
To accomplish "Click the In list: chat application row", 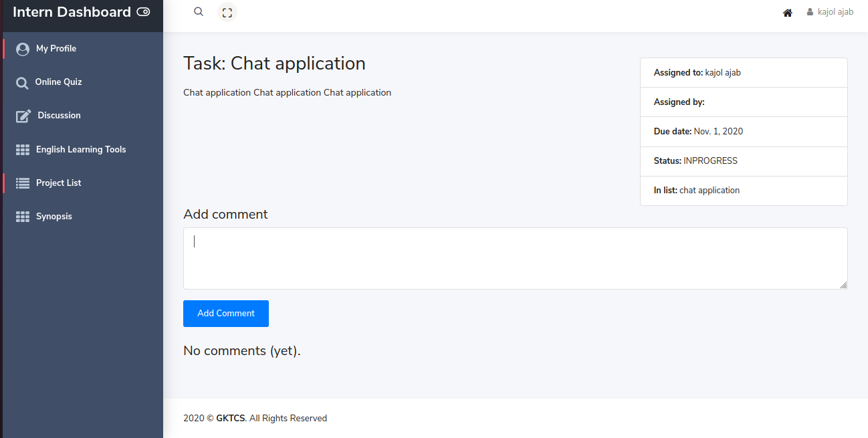I will click(x=744, y=191).
